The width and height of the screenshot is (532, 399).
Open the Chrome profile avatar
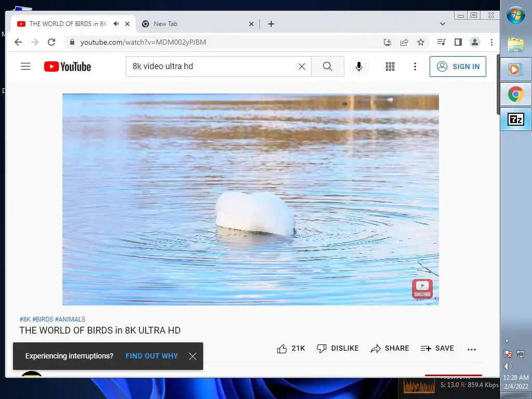pos(475,42)
